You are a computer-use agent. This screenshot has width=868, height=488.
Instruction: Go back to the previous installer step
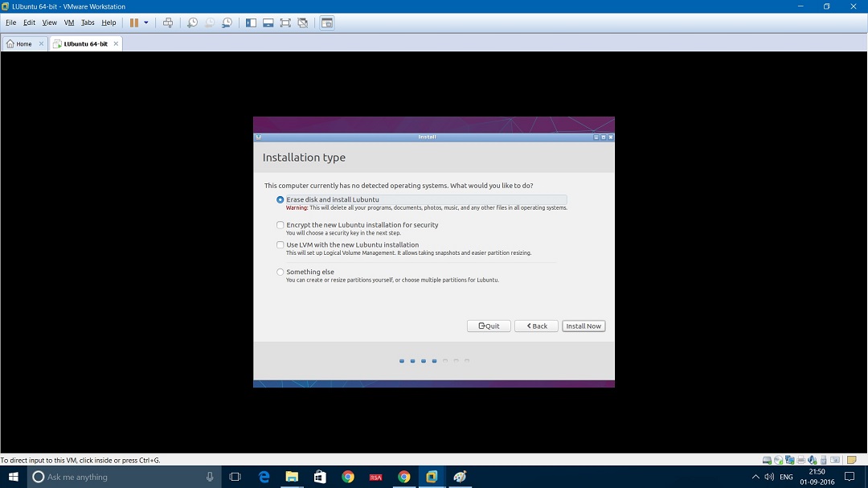click(536, 326)
